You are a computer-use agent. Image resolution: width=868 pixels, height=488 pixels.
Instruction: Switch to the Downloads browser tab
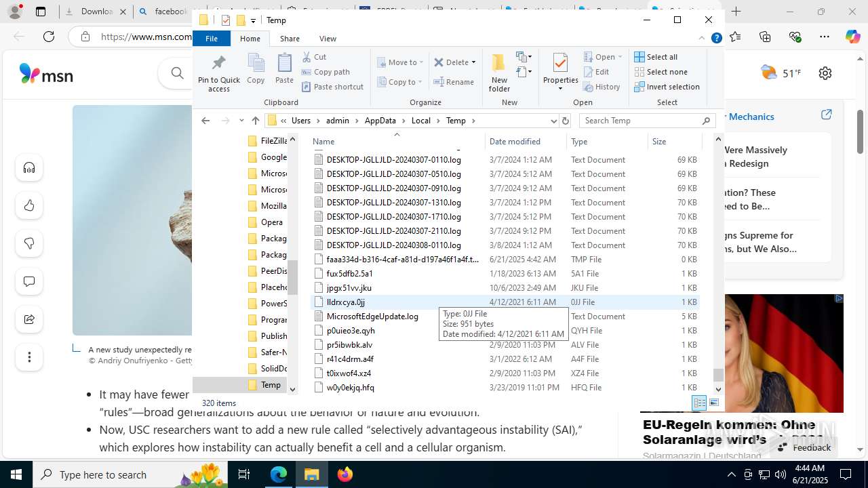[95, 12]
